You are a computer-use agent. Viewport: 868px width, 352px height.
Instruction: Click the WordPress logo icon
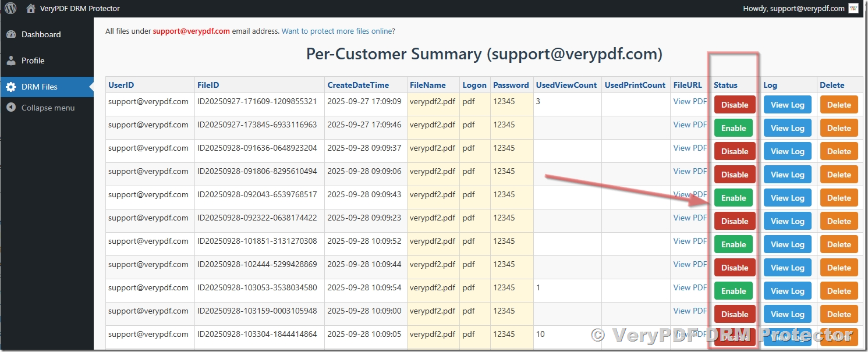point(10,8)
